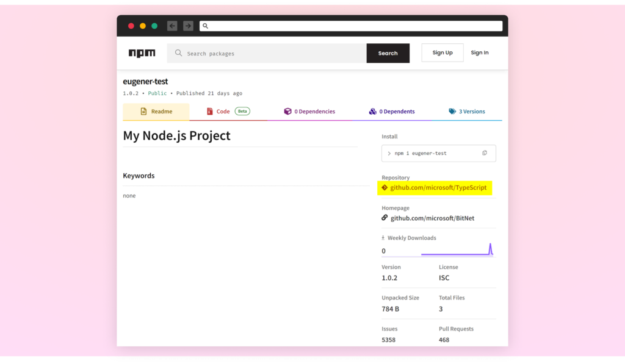Click the Dependencies cube icon

[x=287, y=112]
